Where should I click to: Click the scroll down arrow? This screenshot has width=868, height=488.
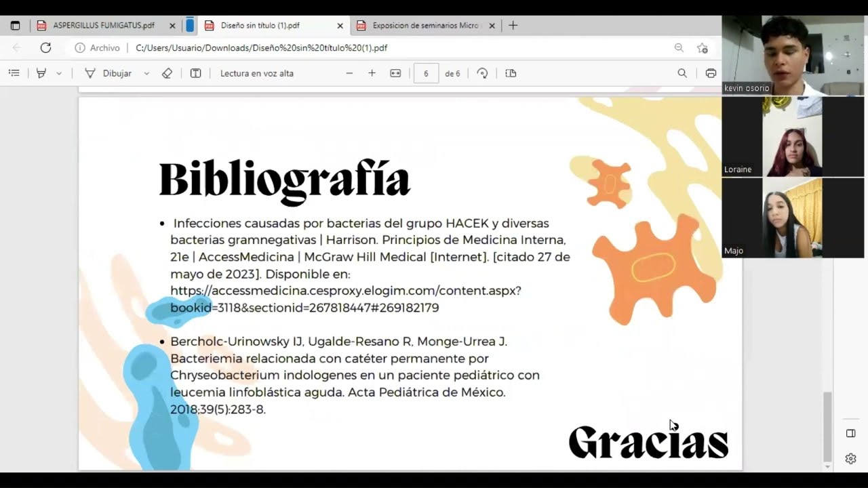pyautogui.click(x=827, y=466)
